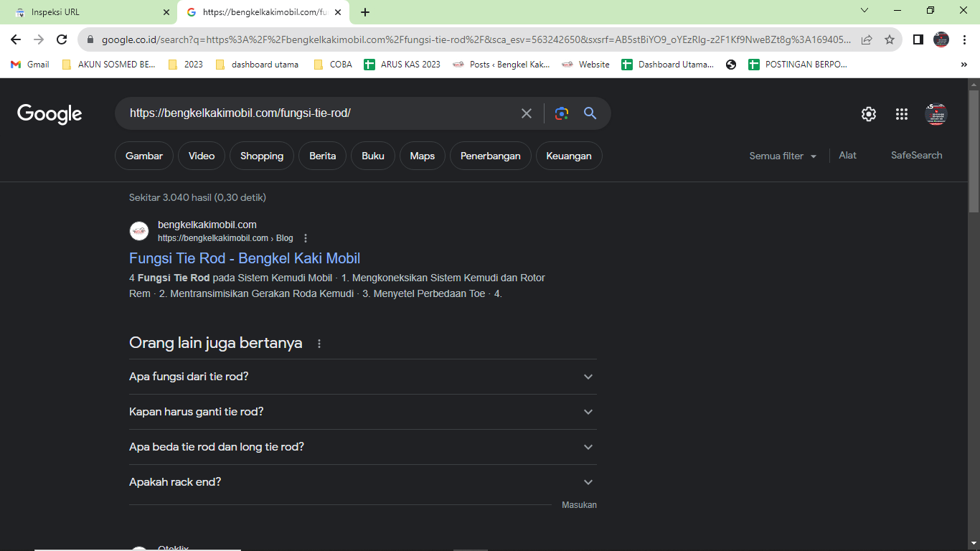The image size is (980, 551).
Task: Open 'Fungsi Tie Rod - Bengkel Kaki Mobil' result
Action: [245, 258]
